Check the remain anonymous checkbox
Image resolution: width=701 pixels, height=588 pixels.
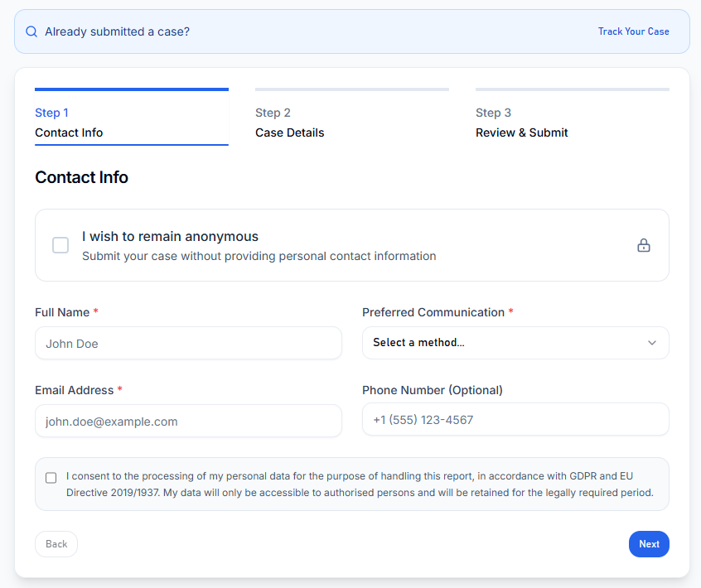pos(60,245)
